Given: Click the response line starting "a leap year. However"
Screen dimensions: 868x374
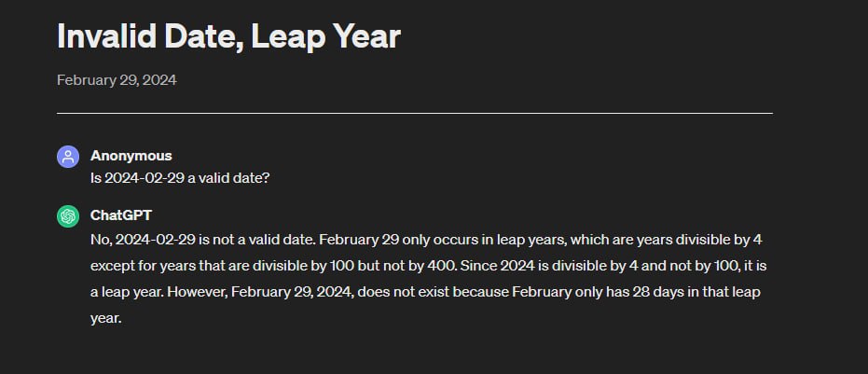Looking at the screenshot, I should pyautogui.click(x=425, y=292).
